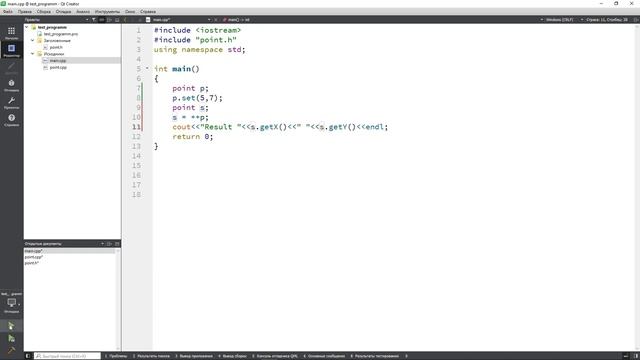
Task: Open the 3 Application Output pane
Action: pos(194,356)
